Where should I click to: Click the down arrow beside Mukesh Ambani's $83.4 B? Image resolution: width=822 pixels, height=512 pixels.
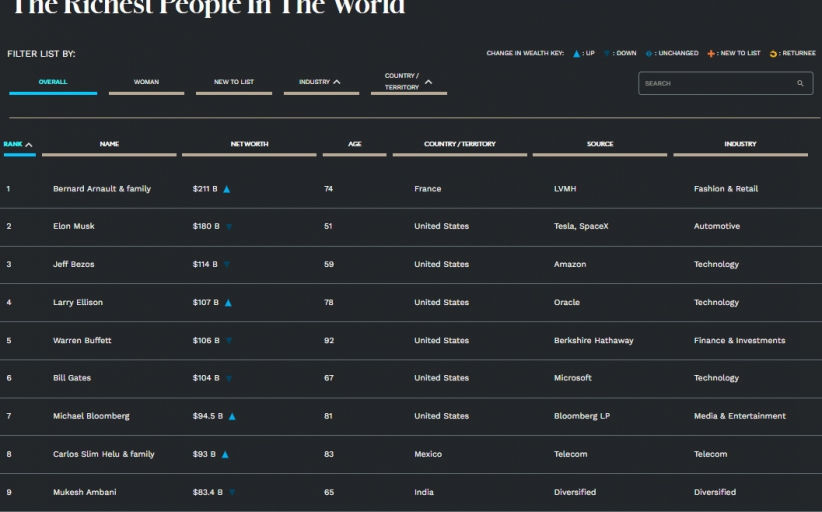232,492
